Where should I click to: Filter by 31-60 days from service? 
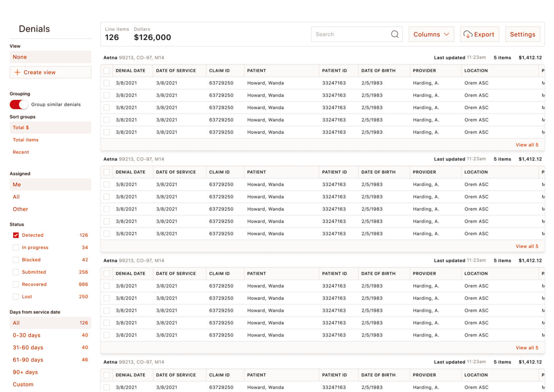[28, 348]
